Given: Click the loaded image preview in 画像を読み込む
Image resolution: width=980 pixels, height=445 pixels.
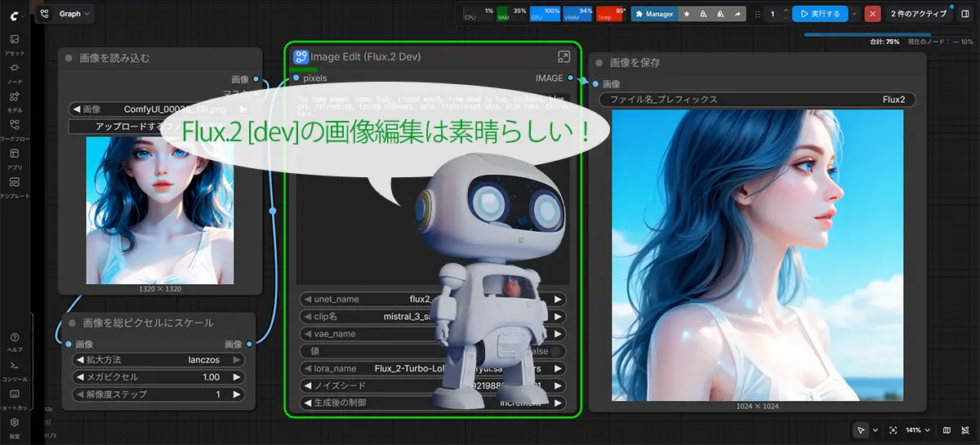Looking at the screenshot, I should [x=160, y=211].
